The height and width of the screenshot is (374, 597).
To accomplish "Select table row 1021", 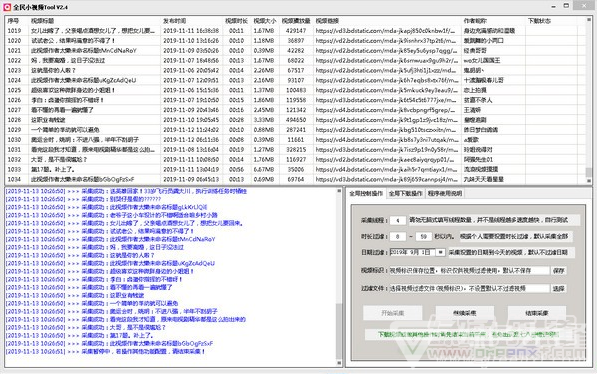I will click(x=295, y=50).
